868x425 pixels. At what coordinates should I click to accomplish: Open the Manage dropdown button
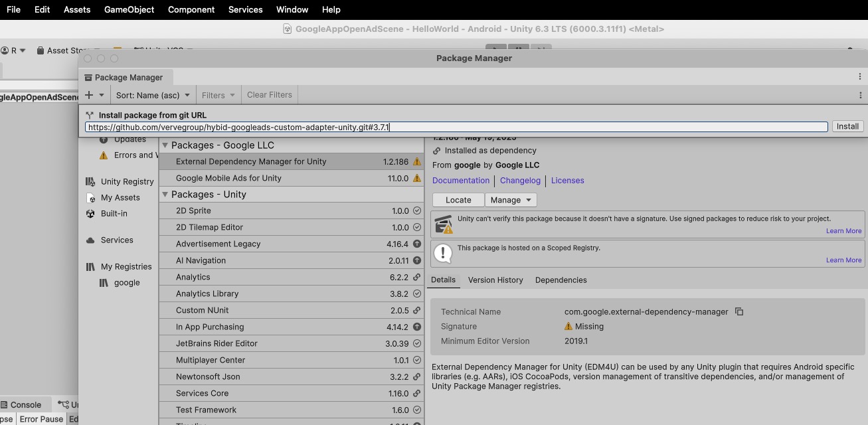[x=511, y=200]
